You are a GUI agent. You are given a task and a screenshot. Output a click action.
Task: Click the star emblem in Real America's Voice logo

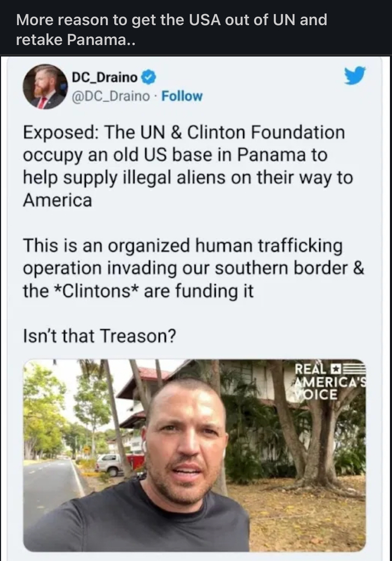click(x=336, y=368)
